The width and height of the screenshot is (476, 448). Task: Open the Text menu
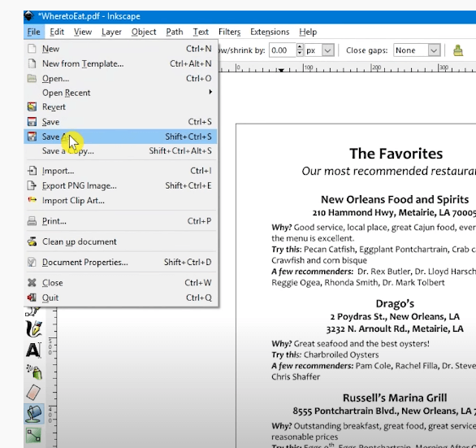pos(201,32)
